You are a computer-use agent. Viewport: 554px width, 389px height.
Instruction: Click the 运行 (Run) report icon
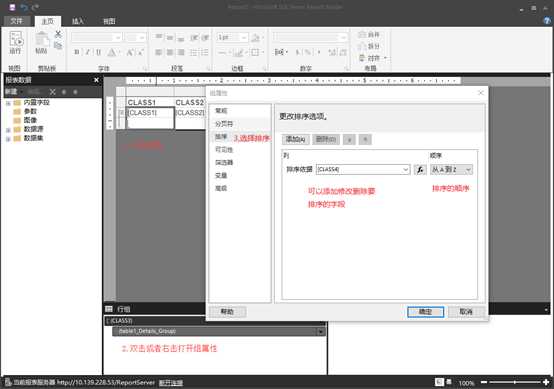click(16, 42)
